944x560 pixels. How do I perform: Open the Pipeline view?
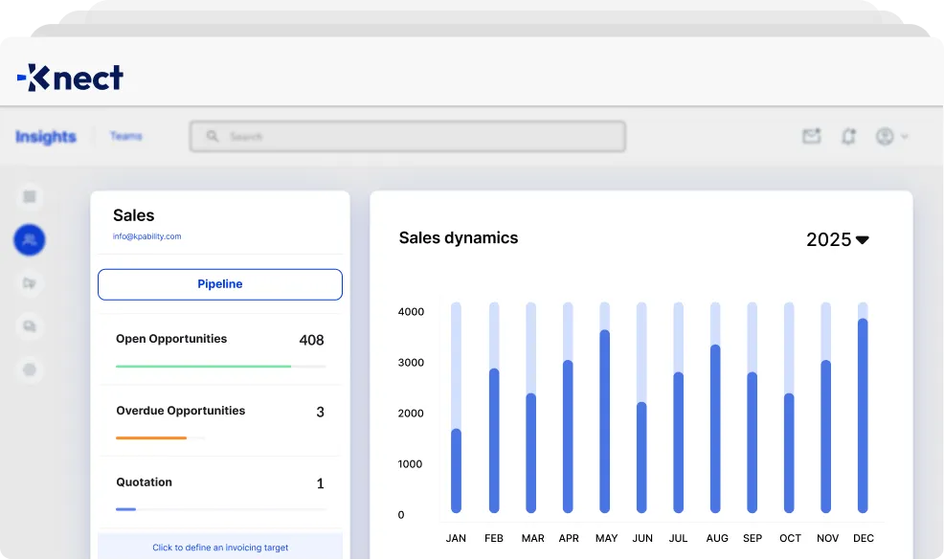219,283
